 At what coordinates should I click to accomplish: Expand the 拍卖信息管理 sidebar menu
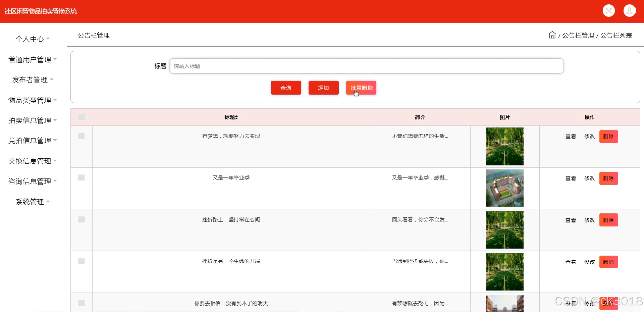[33, 120]
